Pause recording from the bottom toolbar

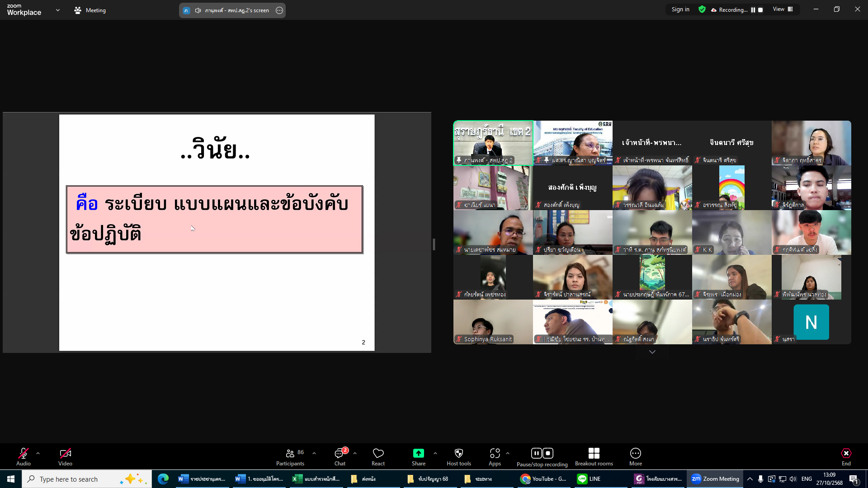click(536, 453)
